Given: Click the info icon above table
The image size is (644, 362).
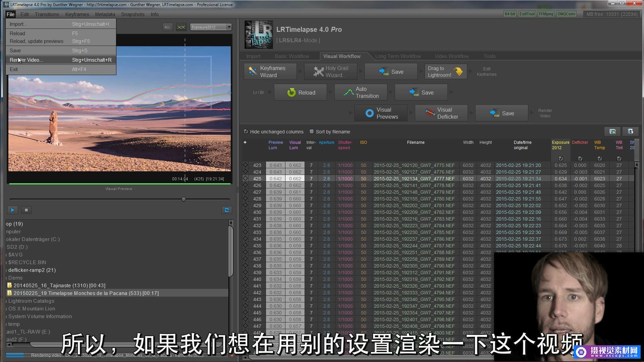Looking at the screenshot, I should pyautogui.click(x=630, y=131).
